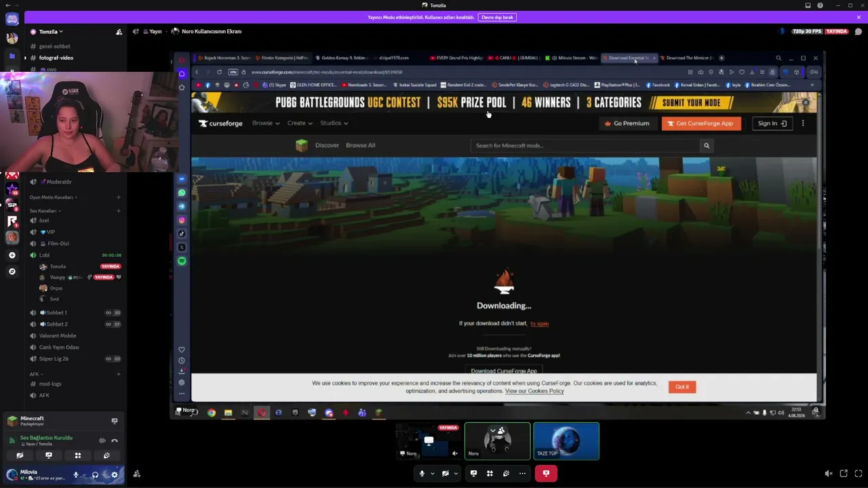Screen dimensions: 868x488
Task: Open camera options arrow in control bar
Action: [456, 473]
